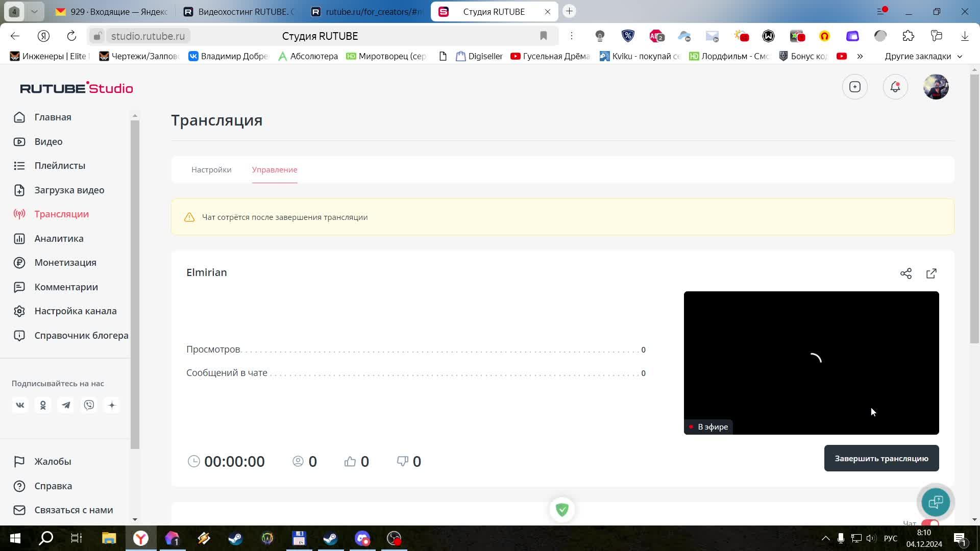Image resolution: width=980 pixels, height=551 pixels.
Task: Open the Odnoklassniki social link
Action: pos(43,405)
